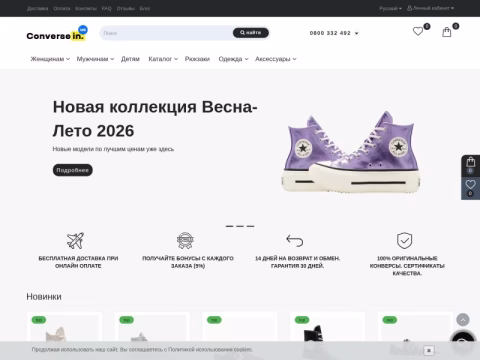Click the bonus badge icon
This screenshot has height=360, width=480.
point(185,240)
